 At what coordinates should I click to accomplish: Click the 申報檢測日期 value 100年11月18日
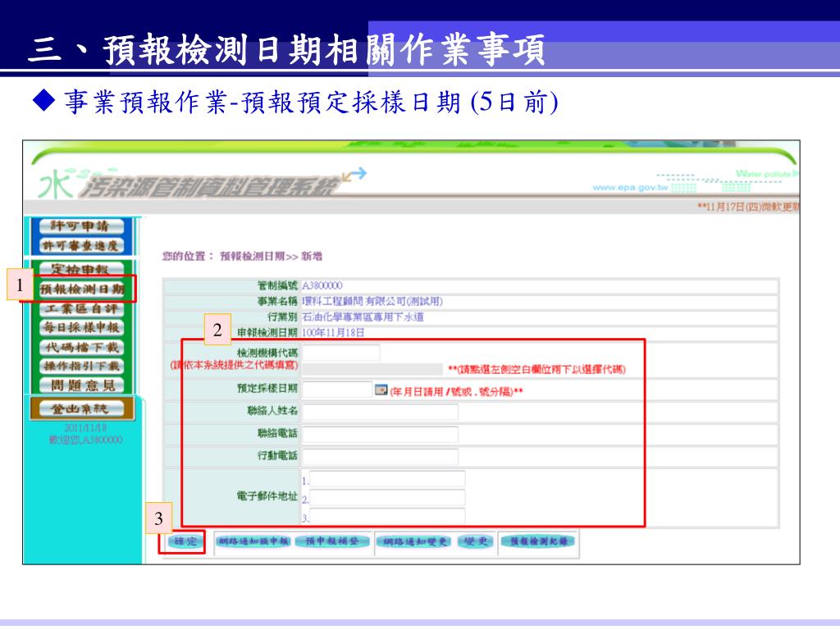click(x=333, y=333)
